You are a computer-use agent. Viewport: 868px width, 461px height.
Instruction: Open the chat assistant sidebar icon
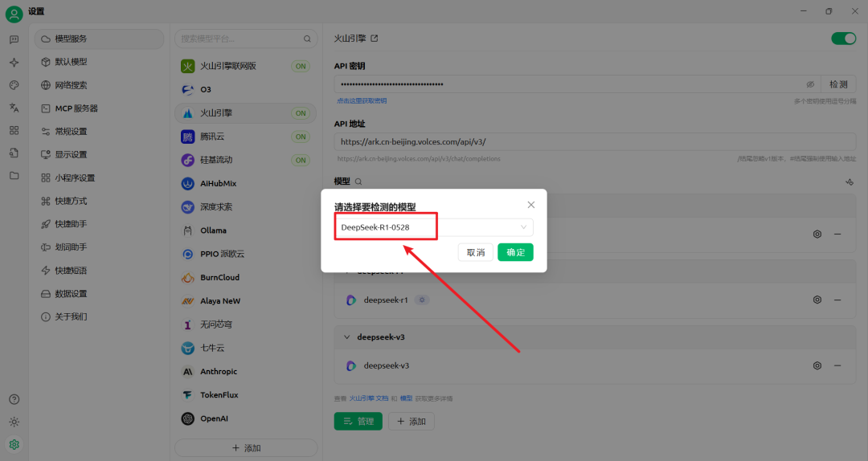[x=14, y=40]
